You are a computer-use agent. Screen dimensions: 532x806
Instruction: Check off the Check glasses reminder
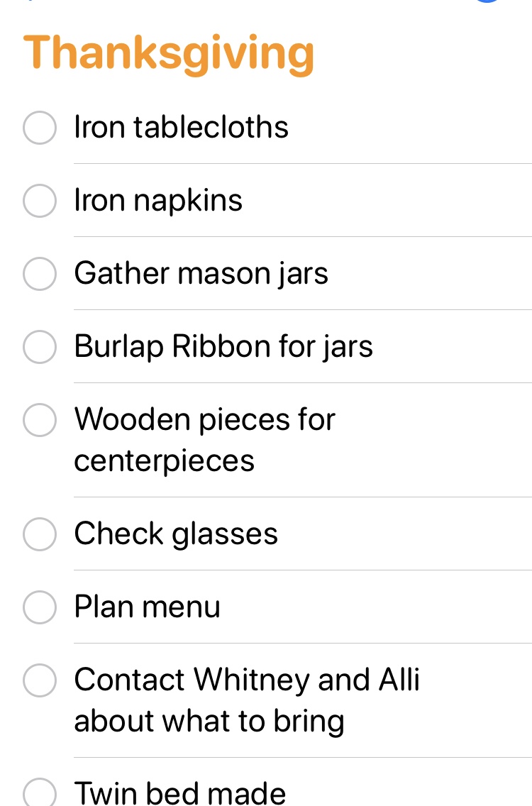40,534
